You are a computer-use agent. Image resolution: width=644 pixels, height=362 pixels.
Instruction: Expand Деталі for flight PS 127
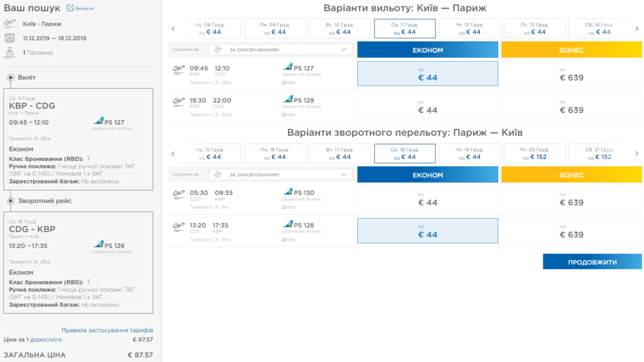pyautogui.click(x=288, y=82)
